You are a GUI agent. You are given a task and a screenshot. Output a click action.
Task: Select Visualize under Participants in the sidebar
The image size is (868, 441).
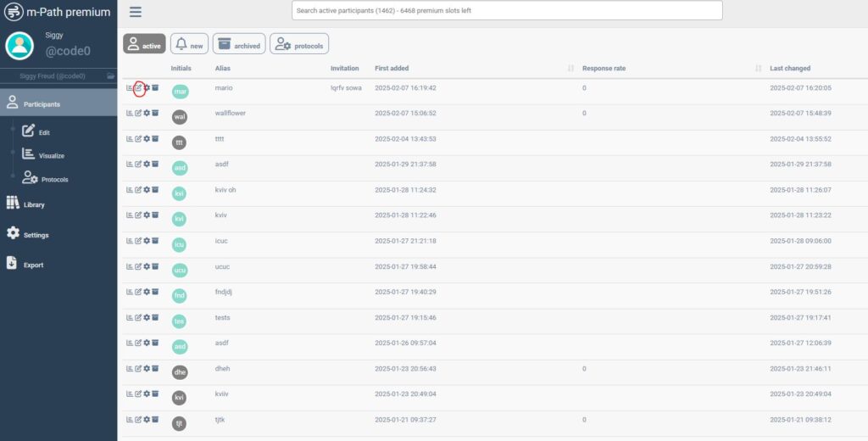pyautogui.click(x=51, y=155)
